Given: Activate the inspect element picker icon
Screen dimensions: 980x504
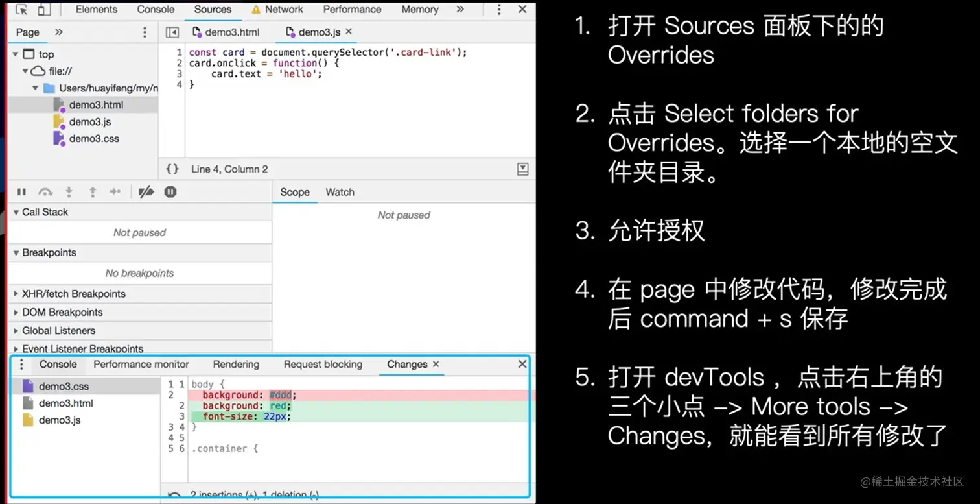Looking at the screenshot, I should coord(21,10).
